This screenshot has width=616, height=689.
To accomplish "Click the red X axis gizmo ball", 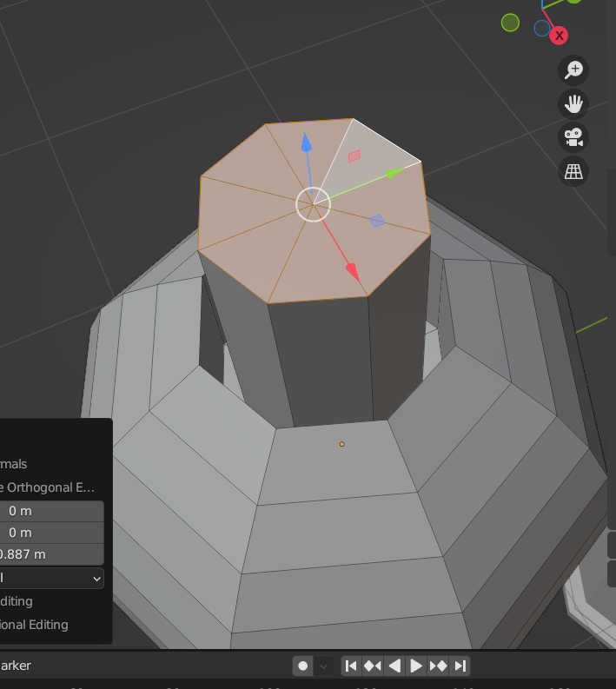I will click(x=559, y=36).
